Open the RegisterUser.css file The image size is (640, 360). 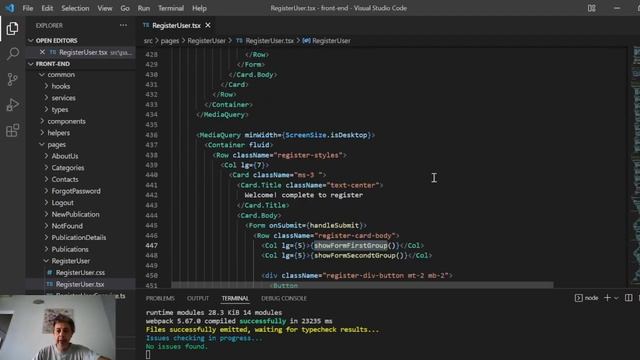pos(80,272)
